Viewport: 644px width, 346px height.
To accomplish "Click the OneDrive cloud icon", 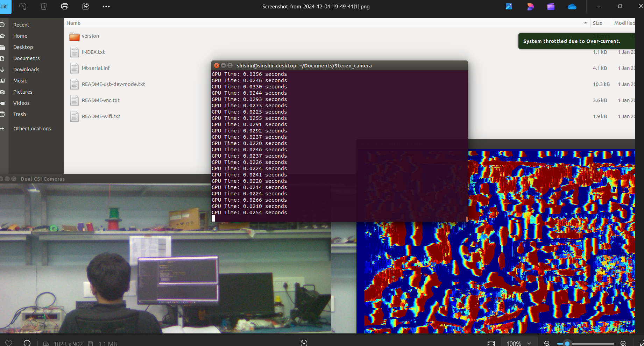I will (x=572, y=6).
